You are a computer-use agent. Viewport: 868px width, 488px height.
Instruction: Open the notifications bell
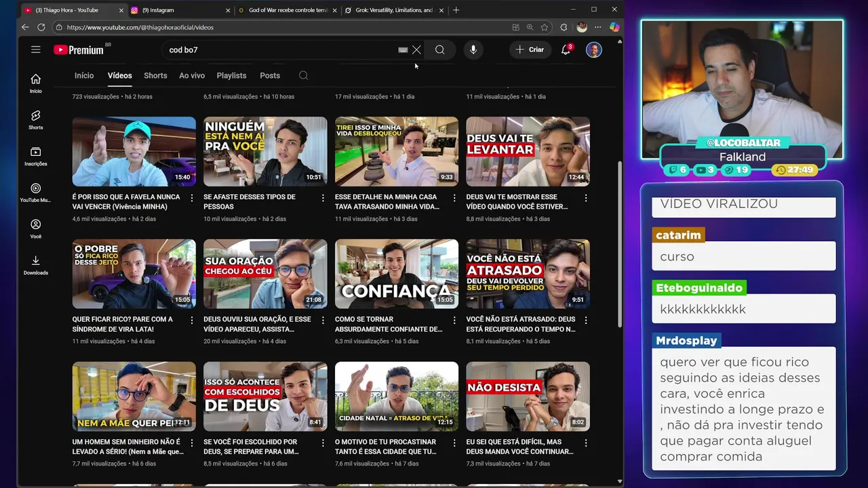566,49
